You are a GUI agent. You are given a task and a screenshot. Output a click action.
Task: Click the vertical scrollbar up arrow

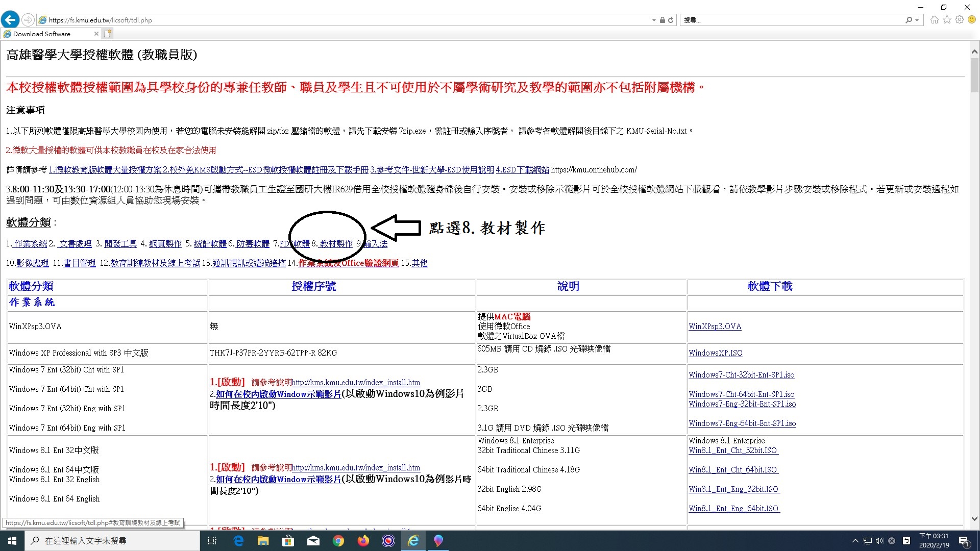(x=974, y=52)
